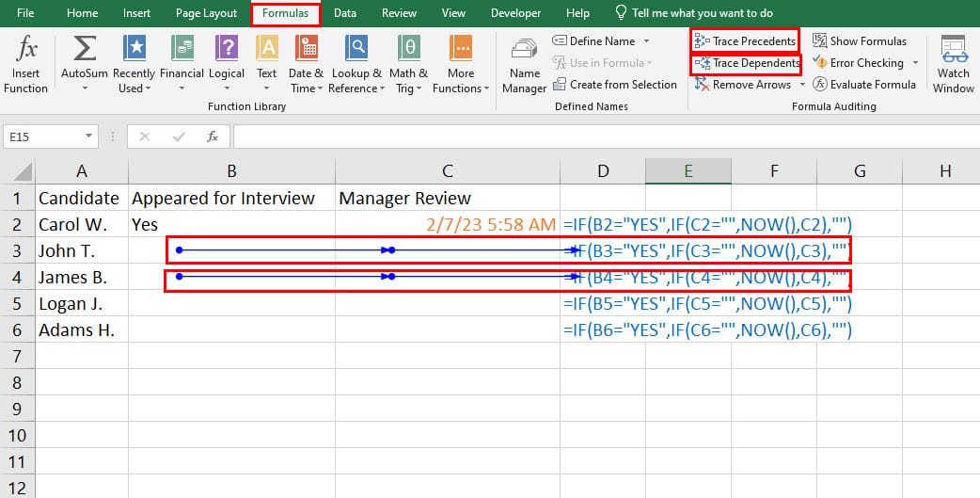This screenshot has height=498, width=980.
Task: Click the AutoSum sigma icon
Action: coord(85,48)
